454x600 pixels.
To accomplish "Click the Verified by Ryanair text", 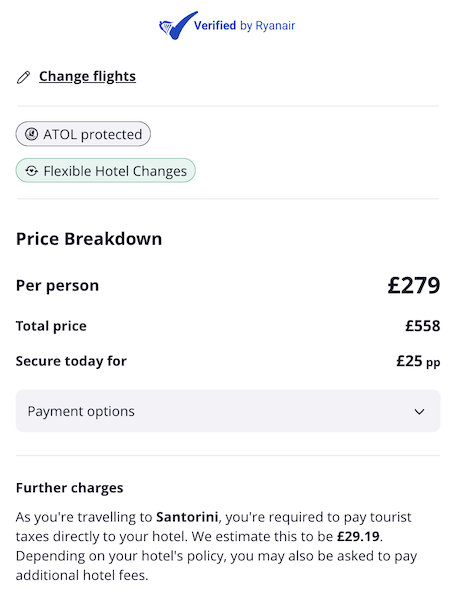I will [244, 26].
